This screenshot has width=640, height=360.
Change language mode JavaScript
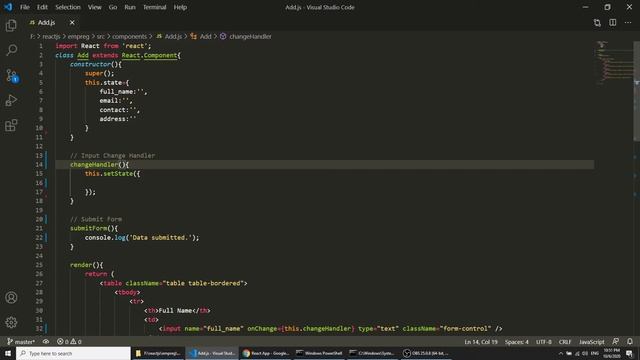[x=591, y=342]
